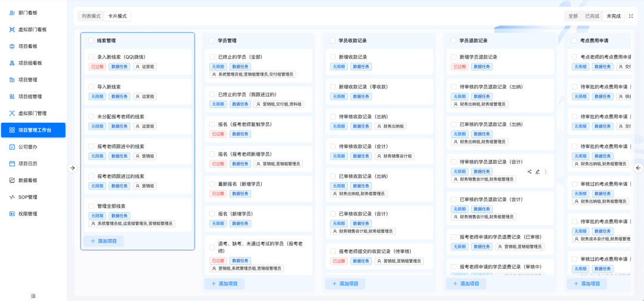Select the 全部 filter
The width and height of the screenshot is (644, 301).
coord(573,16)
